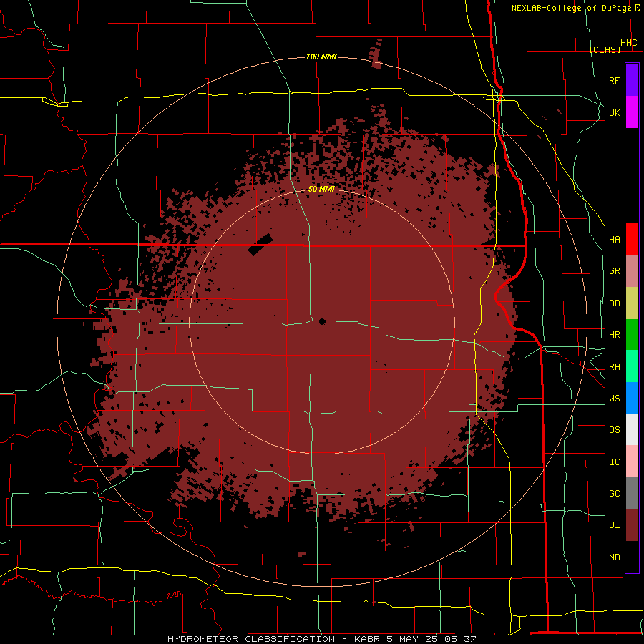Click the black radar site marker at center
The height and width of the screenshot is (644, 644).
pos(322,321)
